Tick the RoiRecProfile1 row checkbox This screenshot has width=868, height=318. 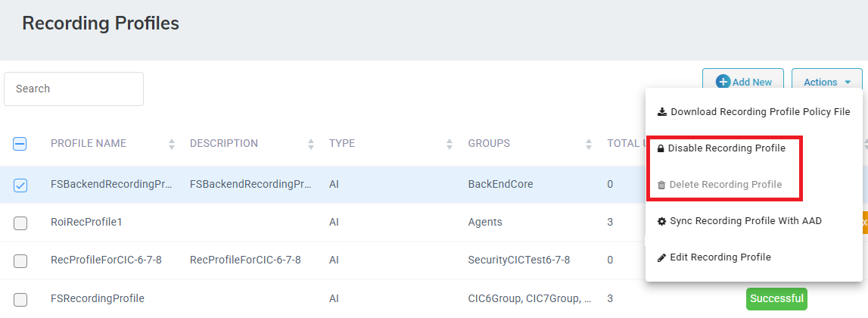(x=20, y=223)
